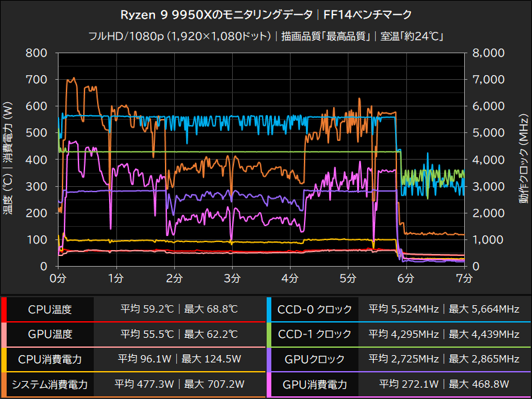Click the 動作クロック(MHz) axis label
The width and height of the screenshot is (532, 399).
521,158
